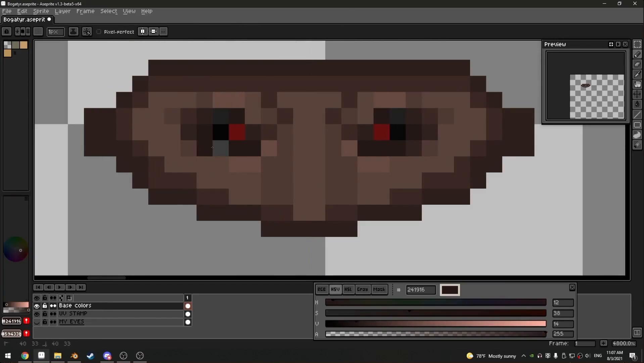Enable the Pixel-perfect checkbox
Screen dimensions: 644x363
[99, 32]
